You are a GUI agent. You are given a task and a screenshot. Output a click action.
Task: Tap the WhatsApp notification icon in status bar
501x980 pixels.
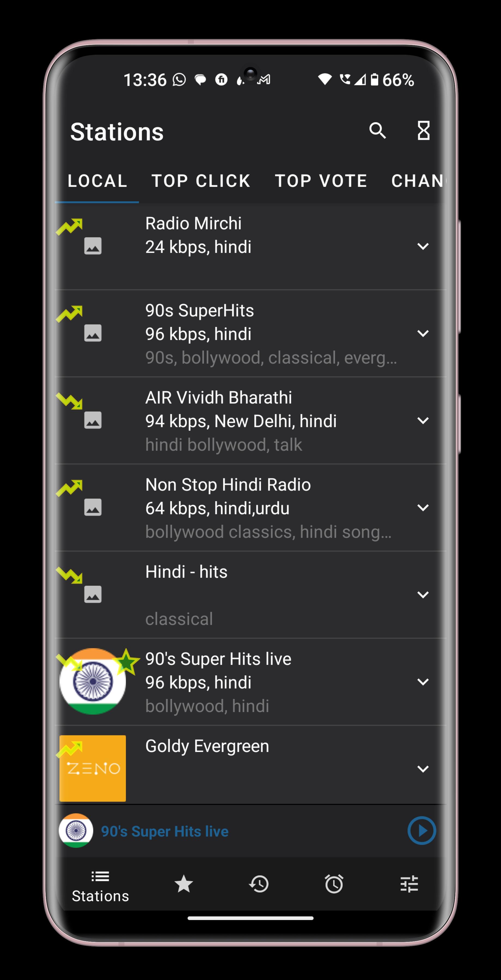179,79
